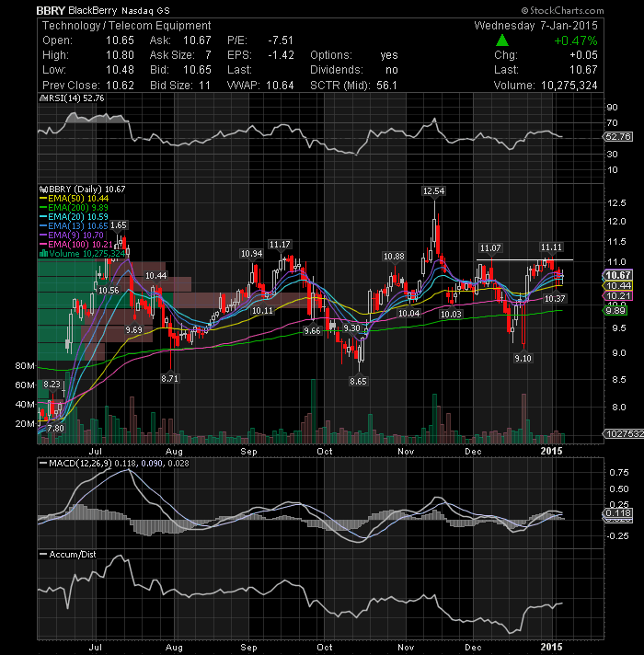Click the Prev Close 10.62 value
The width and height of the screenshot is (644, 655).
pos(120,86)
